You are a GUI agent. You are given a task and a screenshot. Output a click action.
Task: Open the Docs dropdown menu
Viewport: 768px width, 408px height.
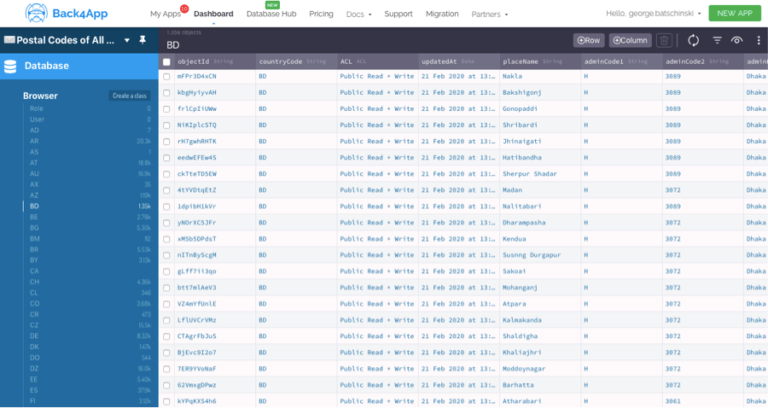pyautogui.click(x=357, y=15)
